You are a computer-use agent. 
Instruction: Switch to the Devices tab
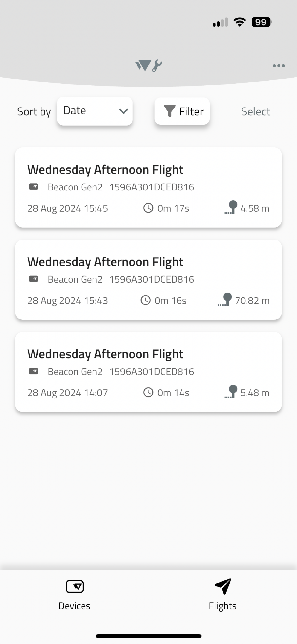point(74,595)
